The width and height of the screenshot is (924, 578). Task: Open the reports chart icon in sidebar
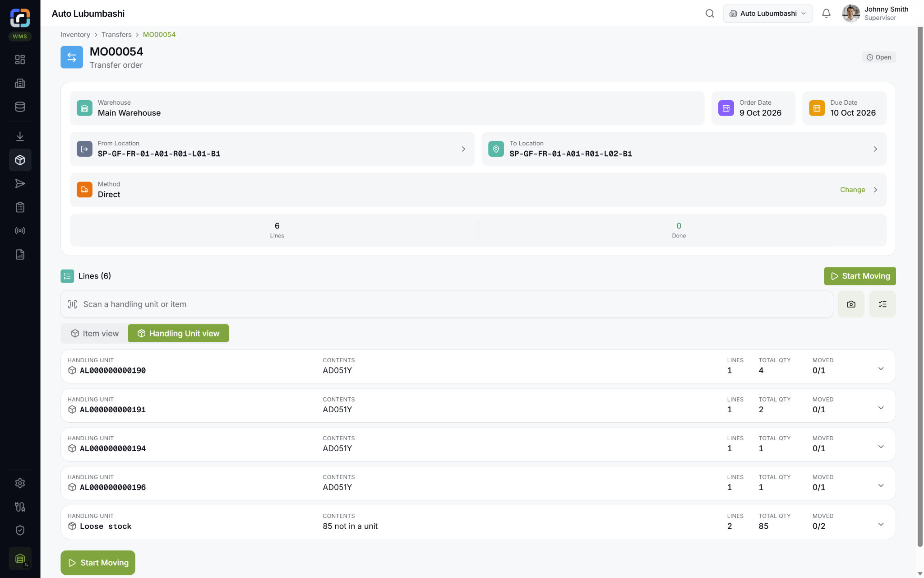[20, 255]
